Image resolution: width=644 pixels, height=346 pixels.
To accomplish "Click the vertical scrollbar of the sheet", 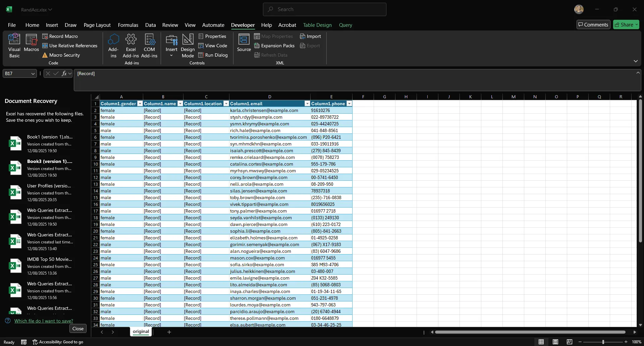I will pos(640,171).
